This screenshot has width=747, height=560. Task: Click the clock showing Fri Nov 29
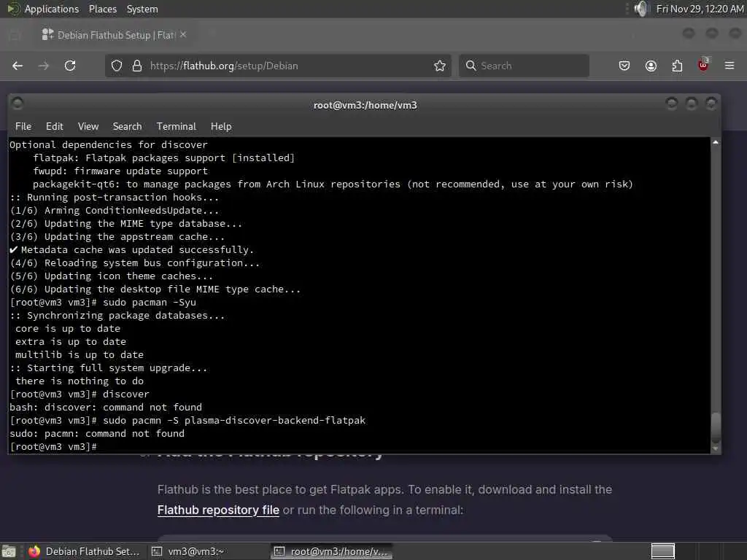[700, 9]
